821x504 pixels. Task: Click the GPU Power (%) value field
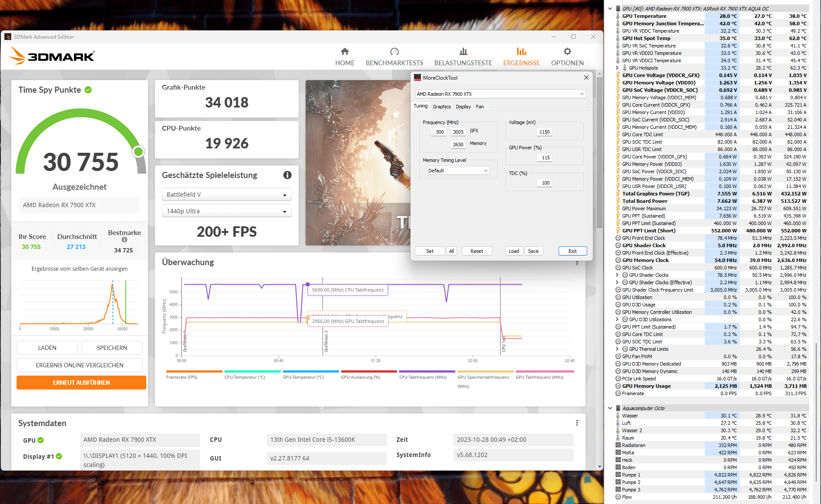point(546,158)
